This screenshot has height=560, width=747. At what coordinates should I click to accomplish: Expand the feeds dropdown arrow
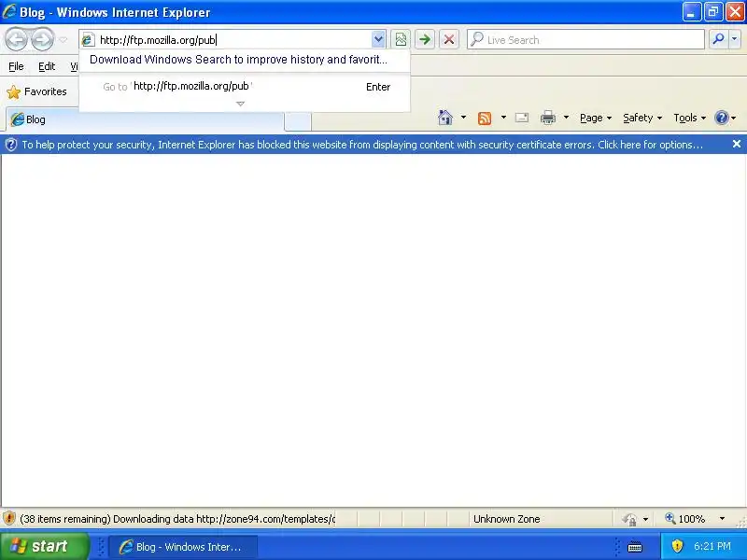tap(503, 118)
